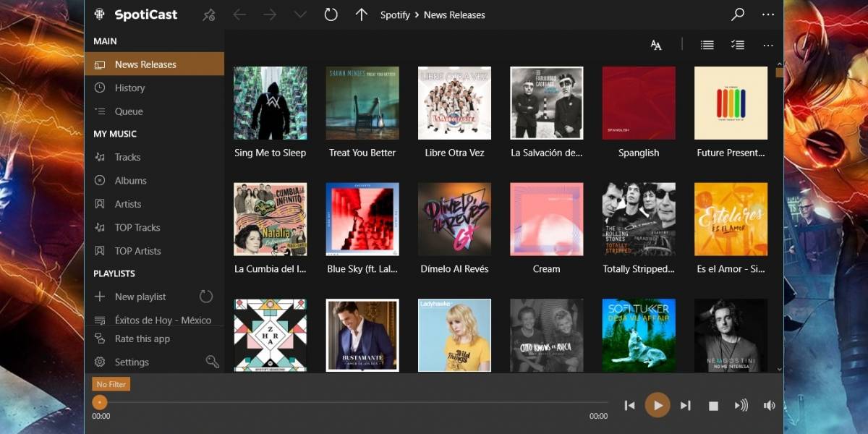868x434 pixels.
Task: Open Cream album cover
Action: pyautogui.click(x=547, y=219)
